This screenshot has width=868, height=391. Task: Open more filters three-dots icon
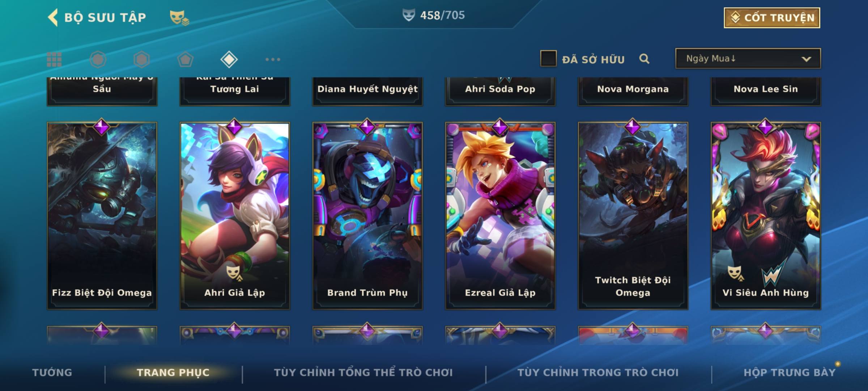pos(273,59)
